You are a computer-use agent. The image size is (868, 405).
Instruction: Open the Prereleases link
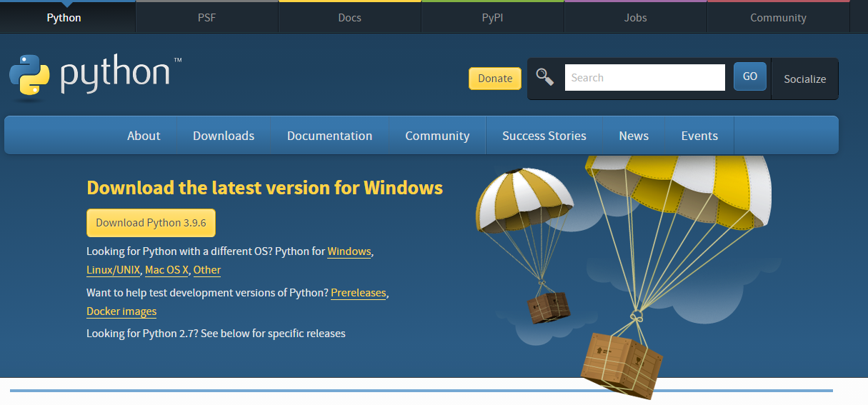point(359,293)
